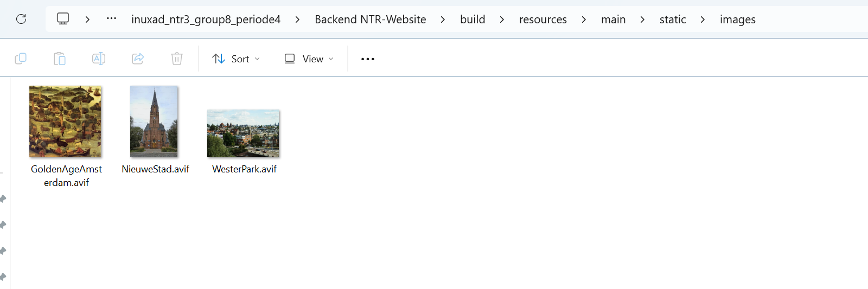
Task: Expand chevron after static breadcrumb
Action: (x=703, y=20)
